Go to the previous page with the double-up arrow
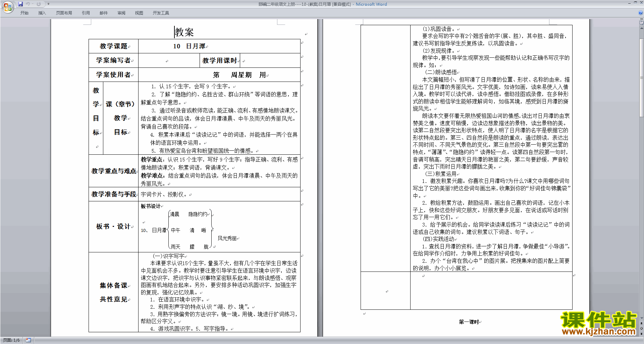 [x=642, y=323]
